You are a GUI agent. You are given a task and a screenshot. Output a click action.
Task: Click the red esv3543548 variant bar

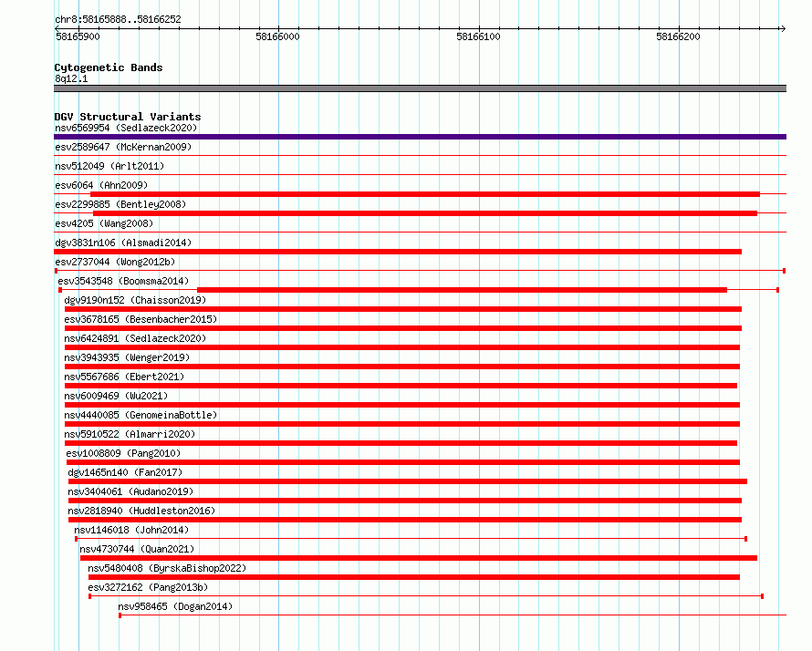coord(462,290)
